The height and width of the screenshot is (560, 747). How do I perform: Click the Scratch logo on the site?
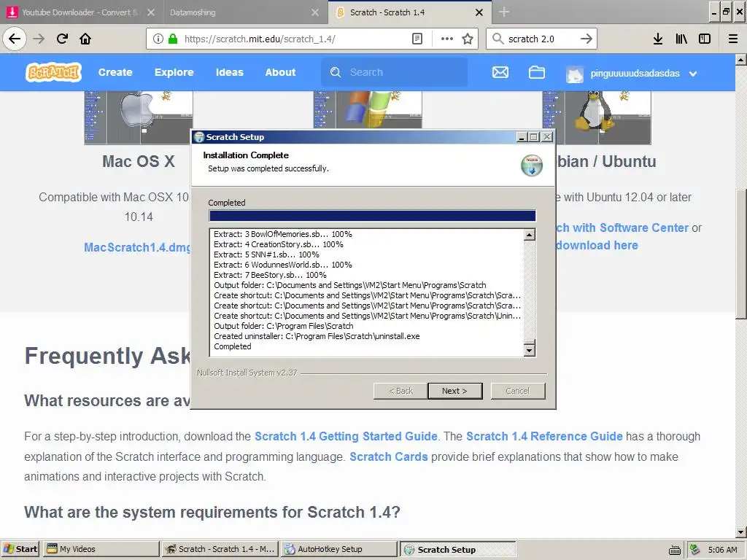[53, 72]
